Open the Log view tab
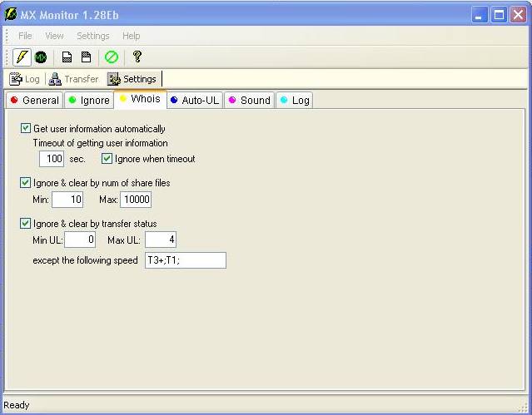The image size is (532, 415). coord(24,79)
